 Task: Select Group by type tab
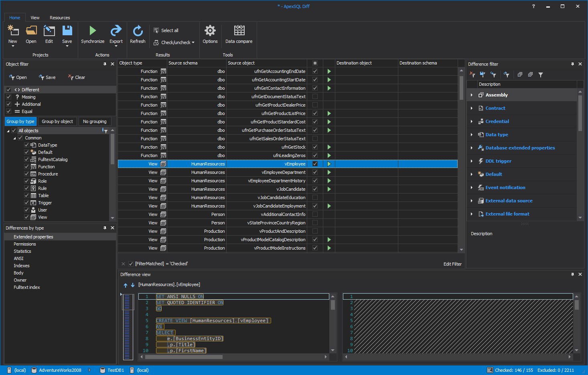(x=20, y=121)
